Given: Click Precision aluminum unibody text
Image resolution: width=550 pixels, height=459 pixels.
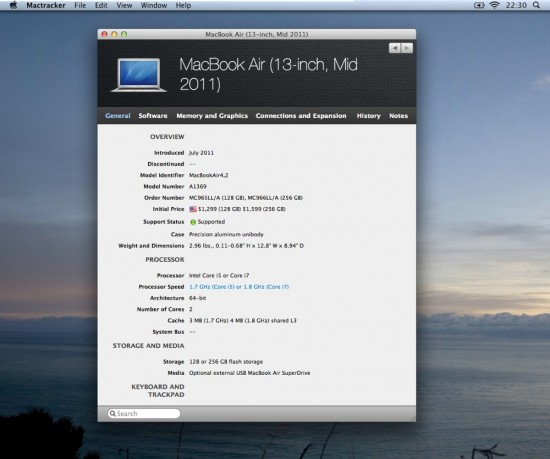Looking at the screenshot, I should 226,234.
